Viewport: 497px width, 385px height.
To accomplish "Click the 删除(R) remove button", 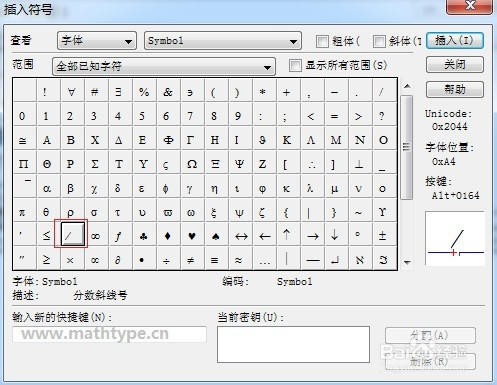I will 430,361.
